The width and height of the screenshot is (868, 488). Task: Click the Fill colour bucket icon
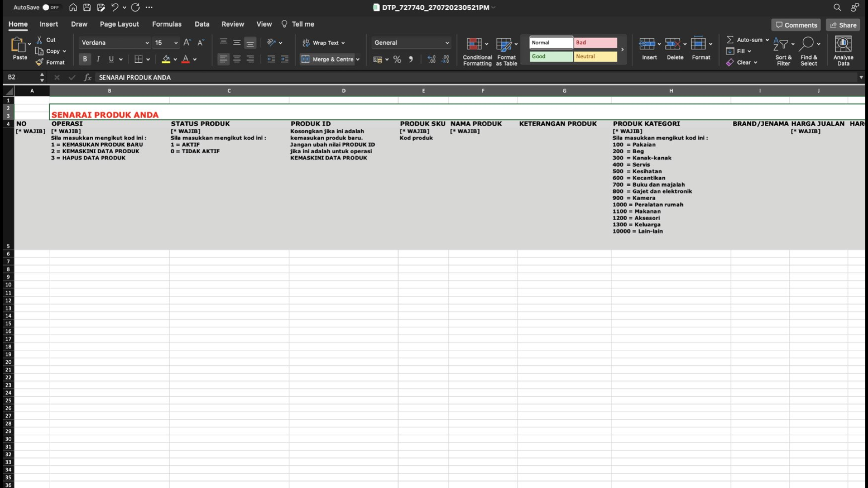pos(166,59)
